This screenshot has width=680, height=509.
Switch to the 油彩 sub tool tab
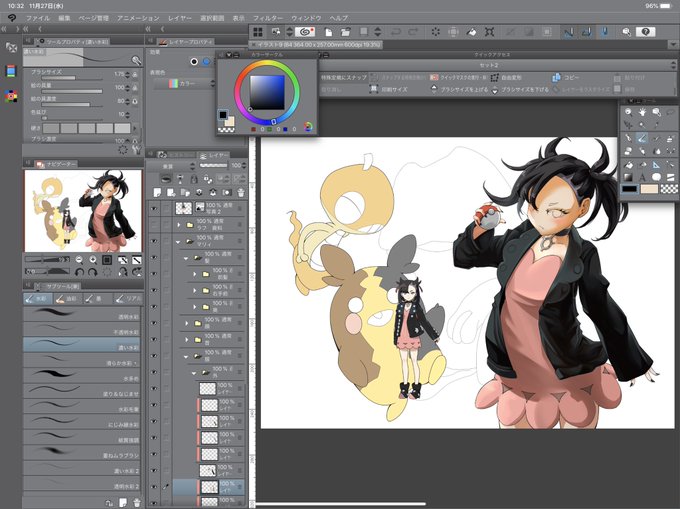pos(67,299)
